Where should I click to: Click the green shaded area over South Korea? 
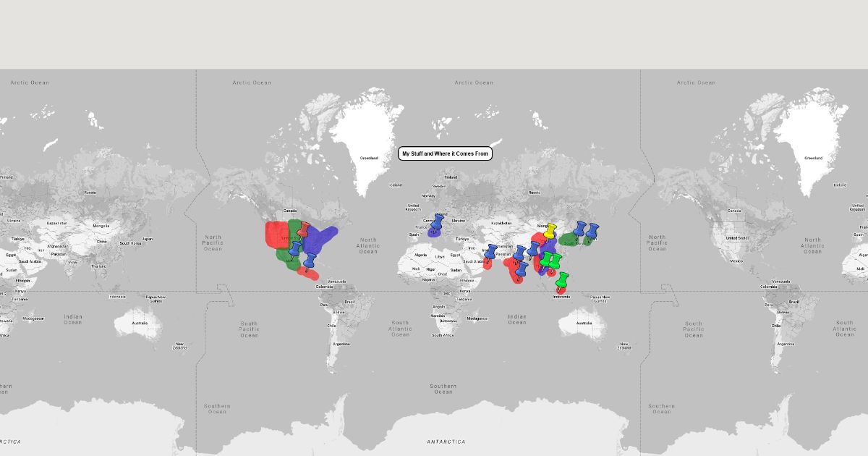click(x=567, y=240)
